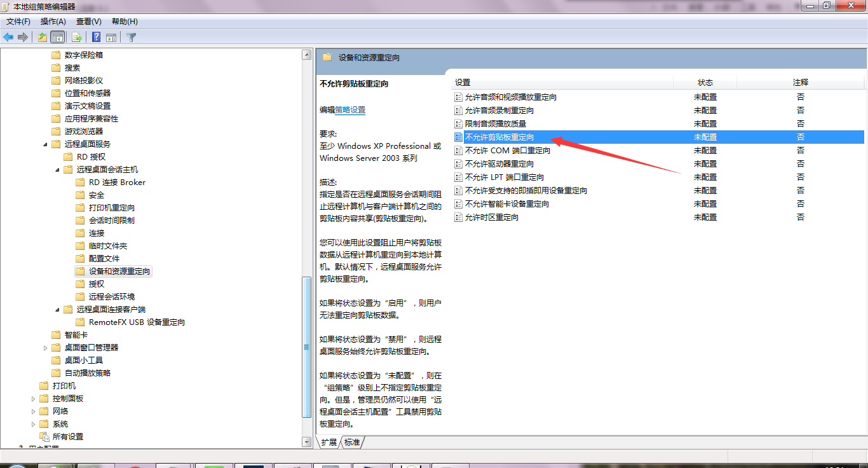Collapse the 远程桌面服务 tree node
Screen dimensions: 868x468
tap(45, 144)
